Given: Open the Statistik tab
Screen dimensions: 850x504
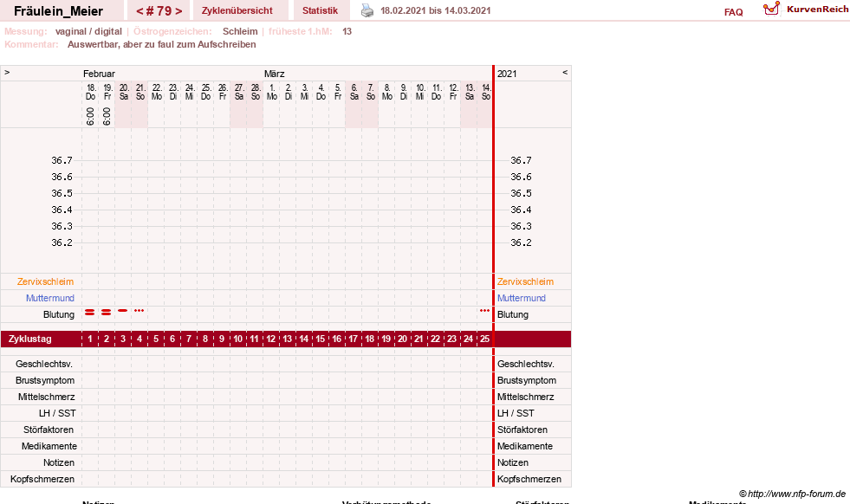Looking at the screenshot, I should (320, 11).
